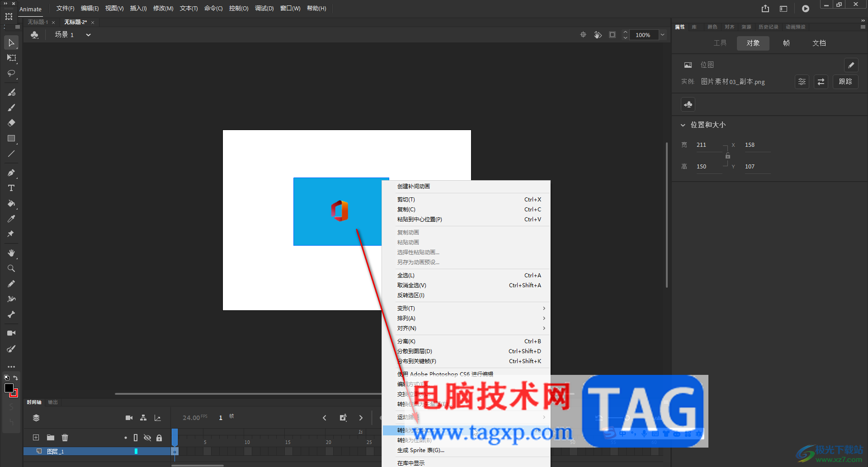Image resolution: width=868 pixels, height=467 pixels.
Task: Choose Create Motion Tween in context menu
Action: point(466,187)
